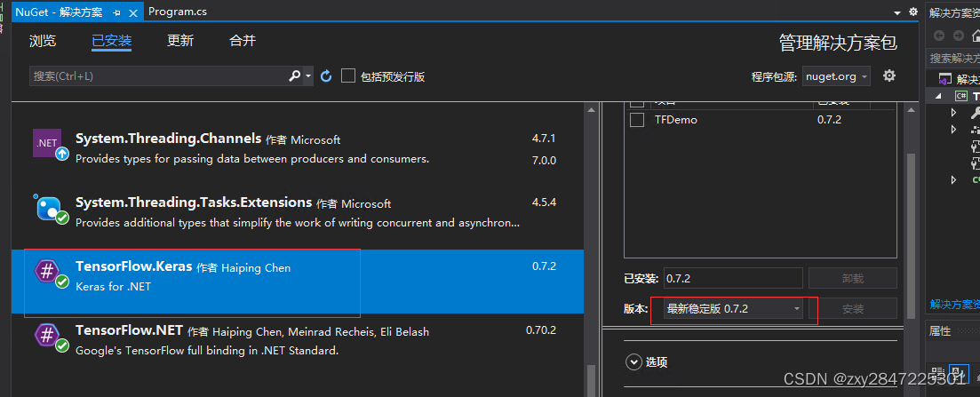Click the package list vertical scrollbar thumb
This screenshot has width=980, height=397.
(591, 379)
